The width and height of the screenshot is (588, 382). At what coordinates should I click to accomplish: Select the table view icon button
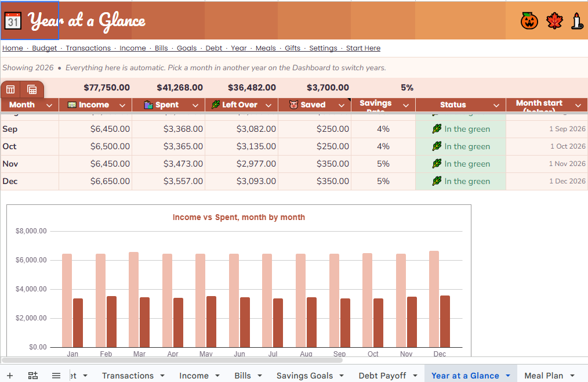click(10, 89)
